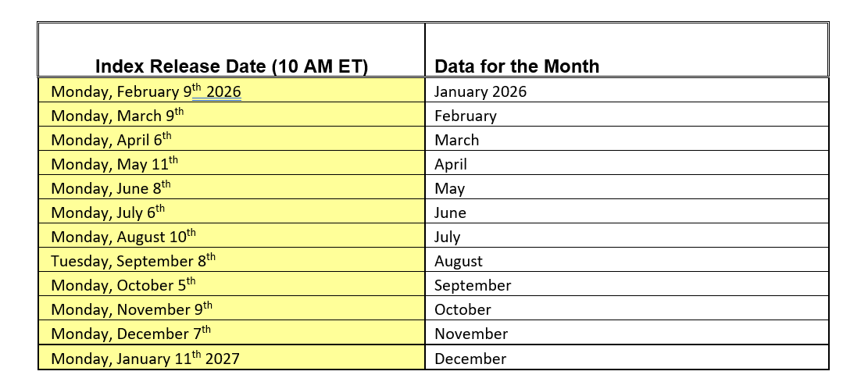The height and width of the screenshot is (382, 868).
Task: Click the Monday, October 5th cell
Action: coord(231,284)
